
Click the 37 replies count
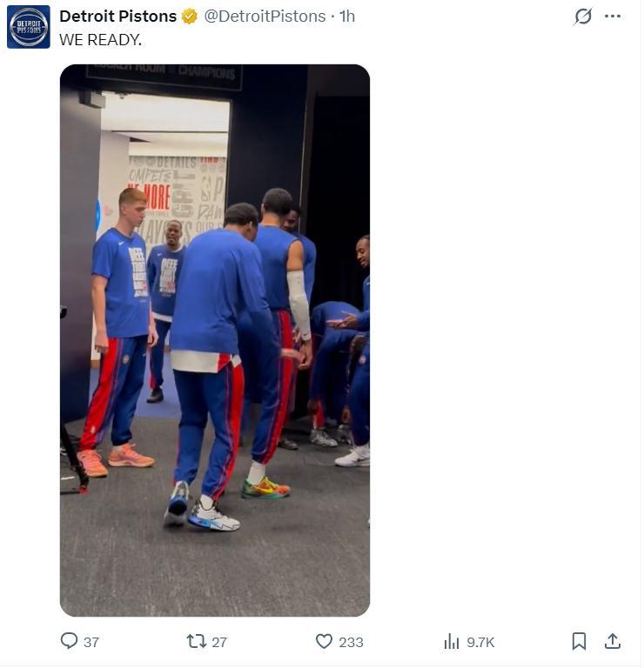[x=91, y=643]
